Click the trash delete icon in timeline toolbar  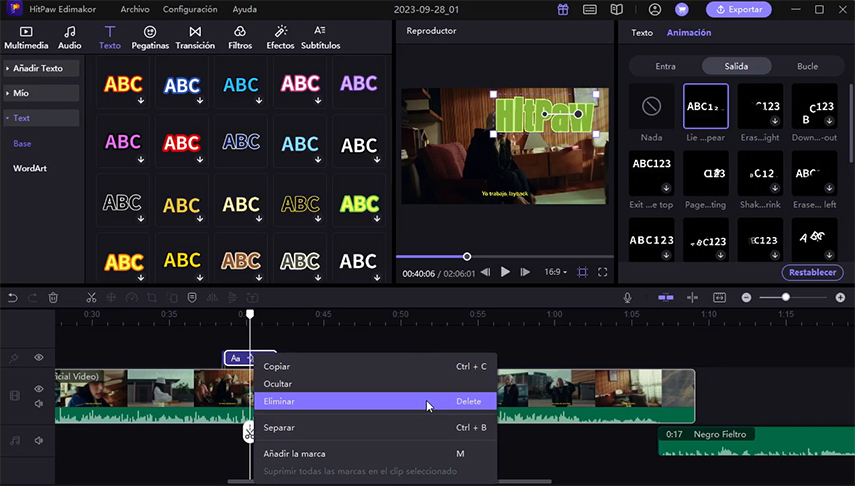click(53, 298)
